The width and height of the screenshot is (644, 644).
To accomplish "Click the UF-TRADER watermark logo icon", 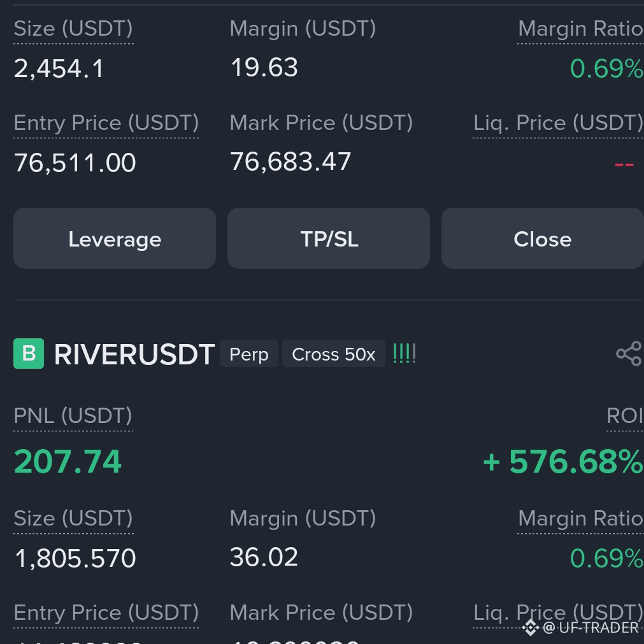I will (530, 627).
